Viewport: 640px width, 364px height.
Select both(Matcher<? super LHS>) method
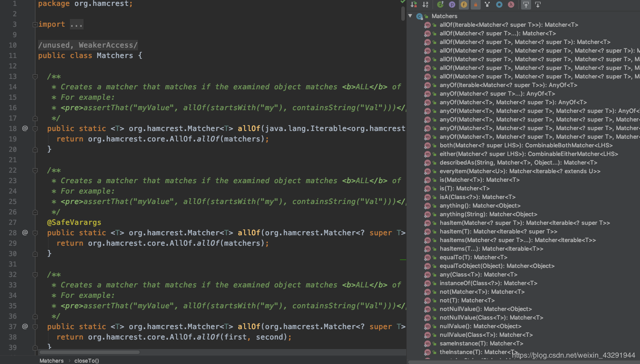click(x=526, y=146)
